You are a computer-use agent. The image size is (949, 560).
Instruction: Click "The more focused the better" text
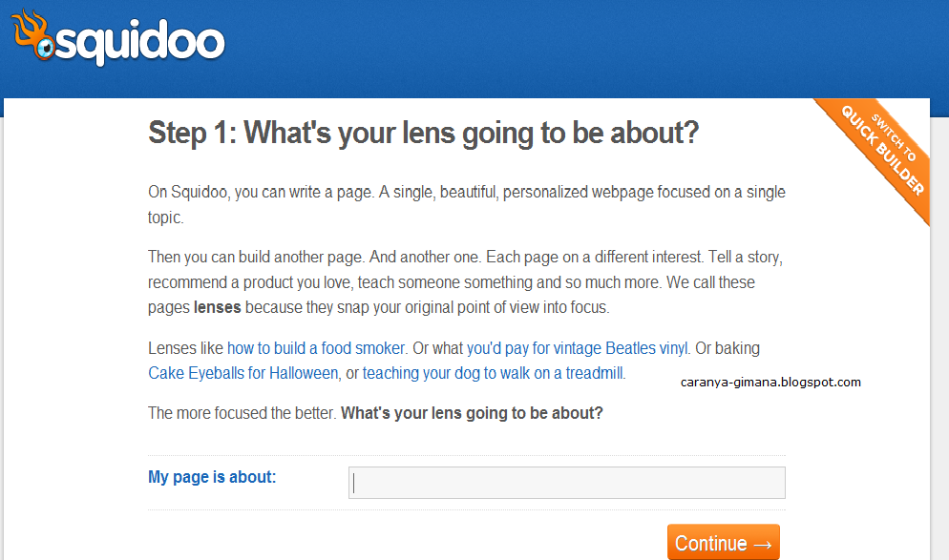(242, 414)
